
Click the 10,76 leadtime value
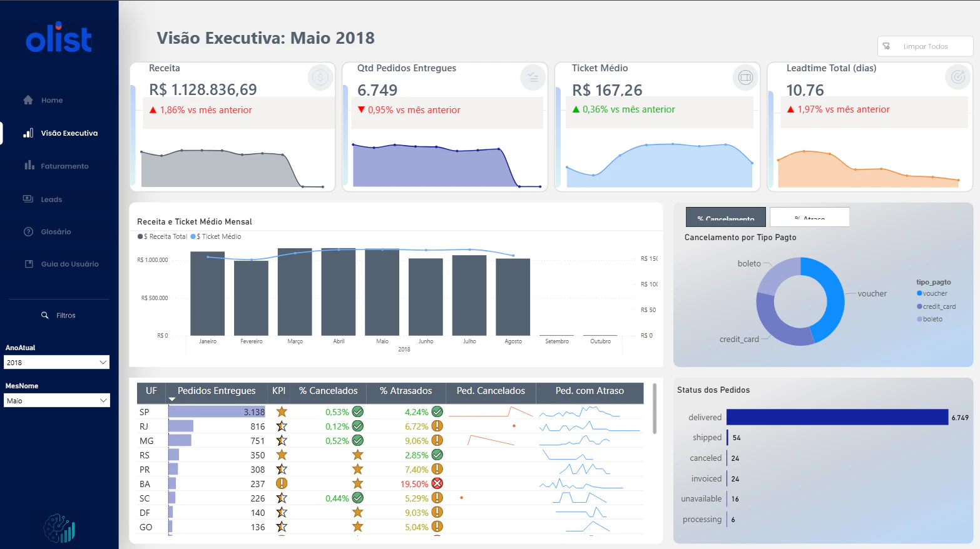tap(805, 90)
